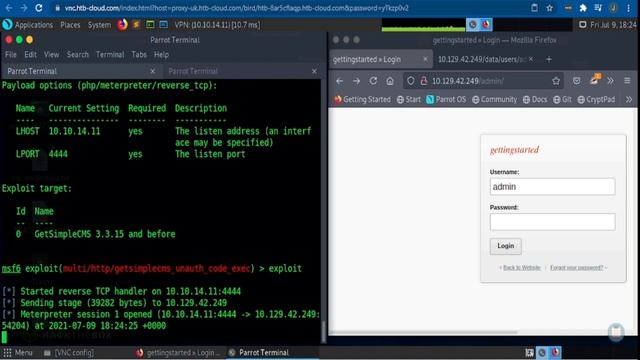This screenshot has width=640, height=360.
Task: Click the VPN status indicator
Action: pos(217,25)
